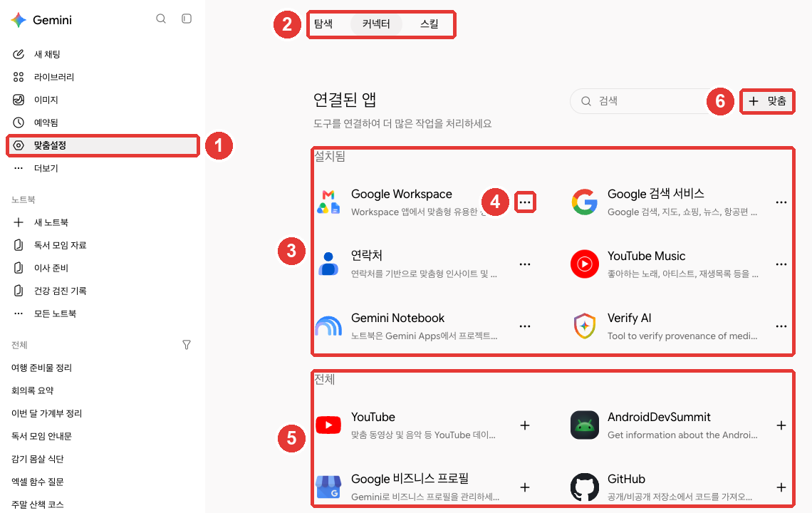Click the Google 검색 서비스 G icon
The image size is (812, 513).
coord(585,202)
